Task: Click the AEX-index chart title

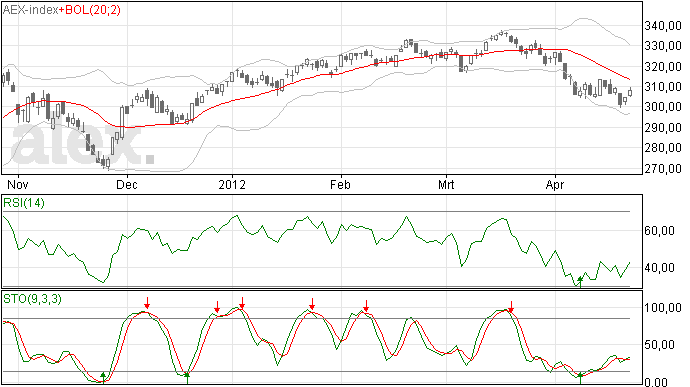Action: [x=31, y=10]
